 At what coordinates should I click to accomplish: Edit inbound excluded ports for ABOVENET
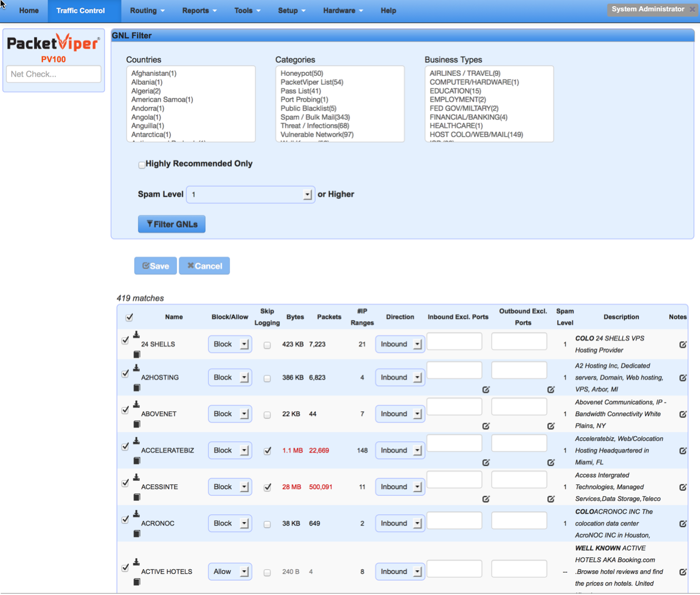click(486, 426)
